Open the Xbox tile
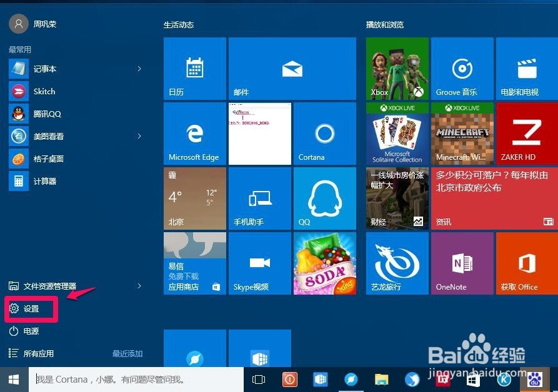 (397, 69)
